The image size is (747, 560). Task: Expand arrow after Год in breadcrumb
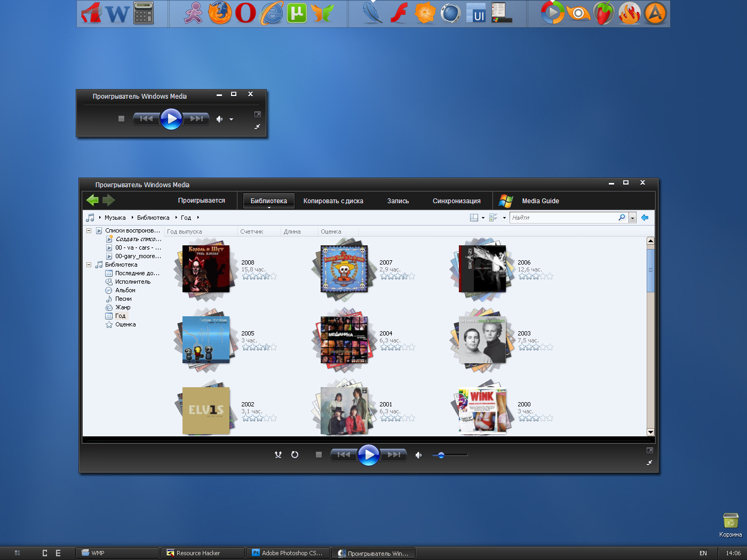pyautogui.click(x=198, y=218)
